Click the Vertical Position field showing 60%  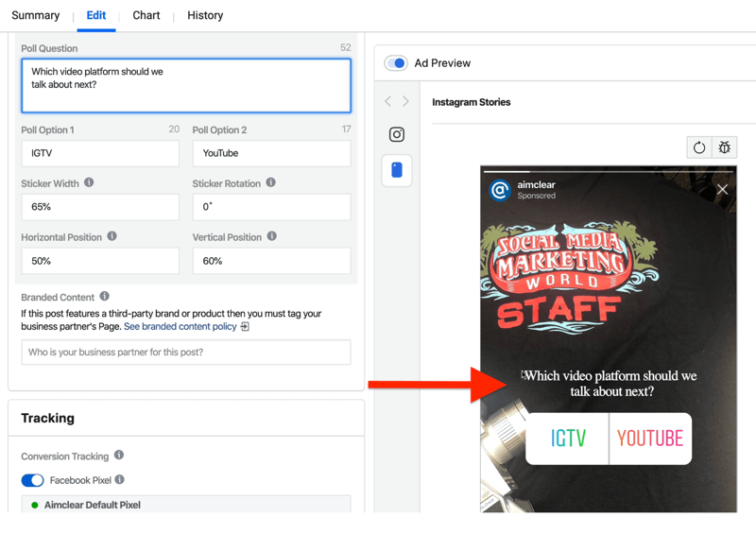point(271,261)
